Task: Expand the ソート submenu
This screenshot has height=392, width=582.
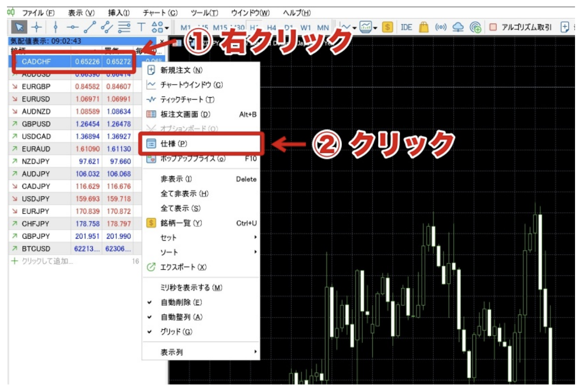Action: [201, 252]
